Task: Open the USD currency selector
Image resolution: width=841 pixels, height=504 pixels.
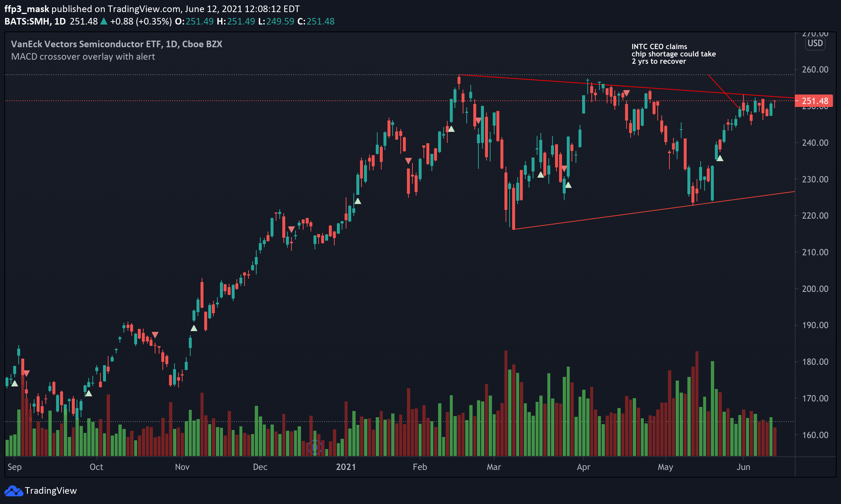Action: click(815, 43)
